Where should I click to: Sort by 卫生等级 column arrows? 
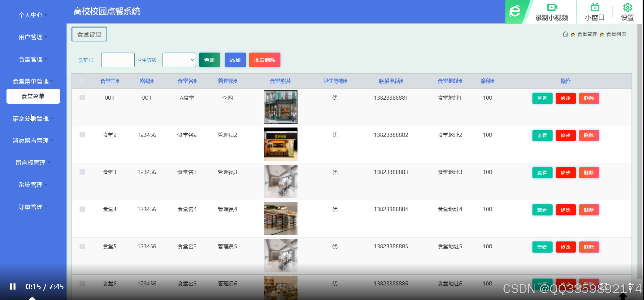346,81
